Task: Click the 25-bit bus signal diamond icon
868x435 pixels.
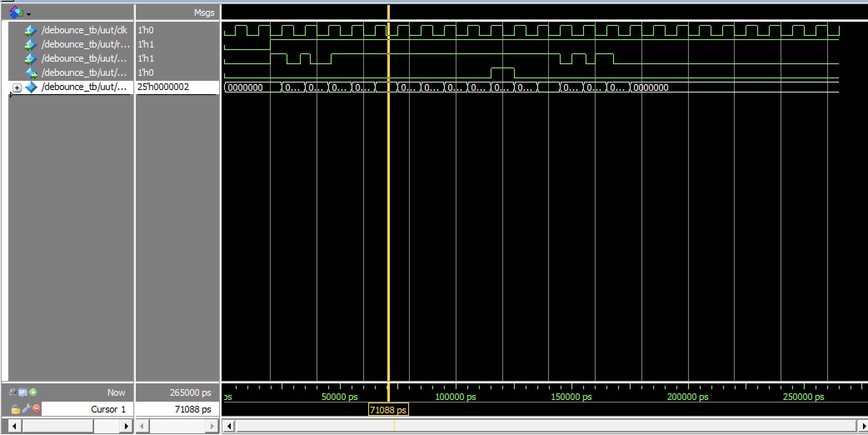Action: click(31, 87)
